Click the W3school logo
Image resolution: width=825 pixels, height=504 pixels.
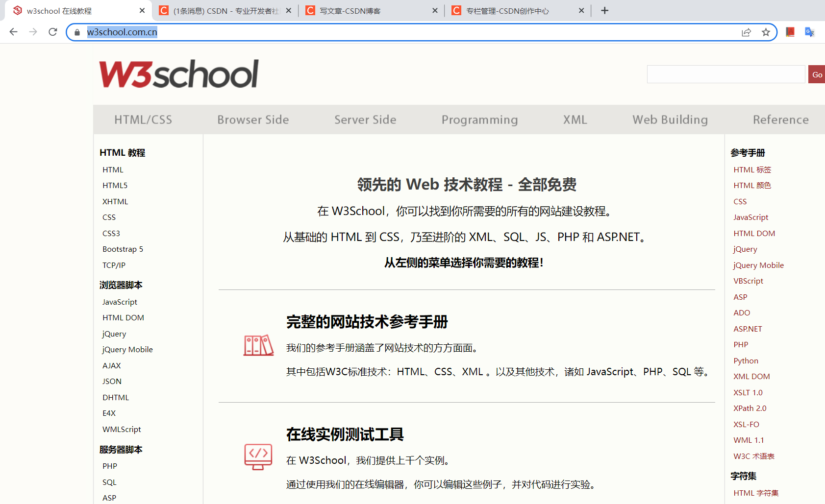coord(179,74)
